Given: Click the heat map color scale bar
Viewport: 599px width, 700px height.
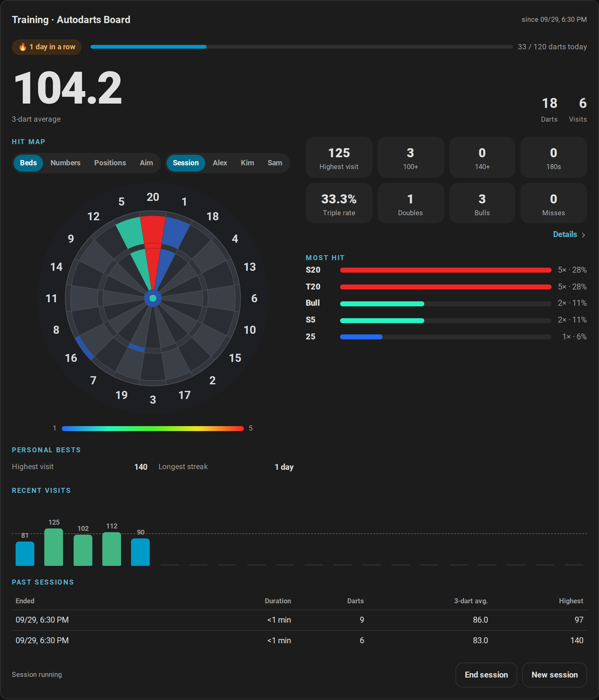Looking at the screenshot, I should [153, 428].
